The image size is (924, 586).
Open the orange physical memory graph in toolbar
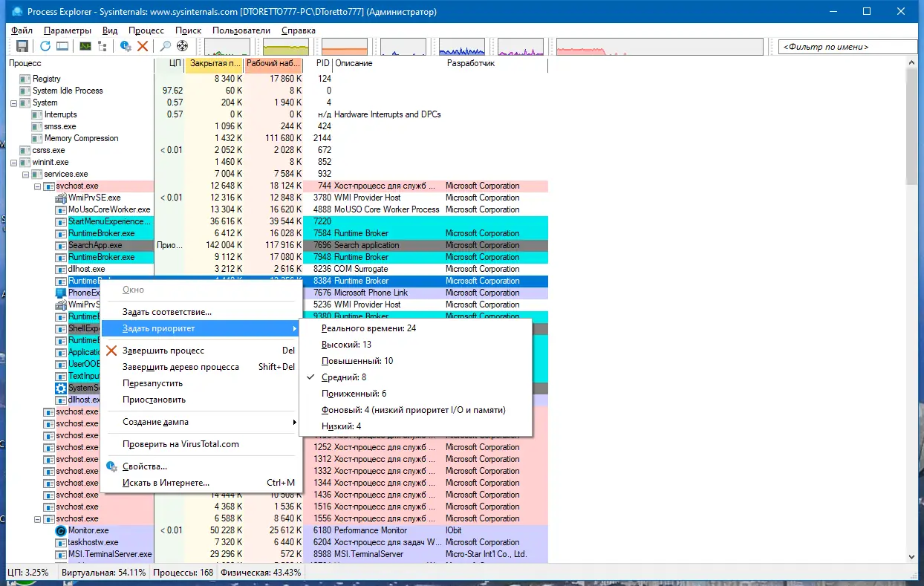pos(345,47)
